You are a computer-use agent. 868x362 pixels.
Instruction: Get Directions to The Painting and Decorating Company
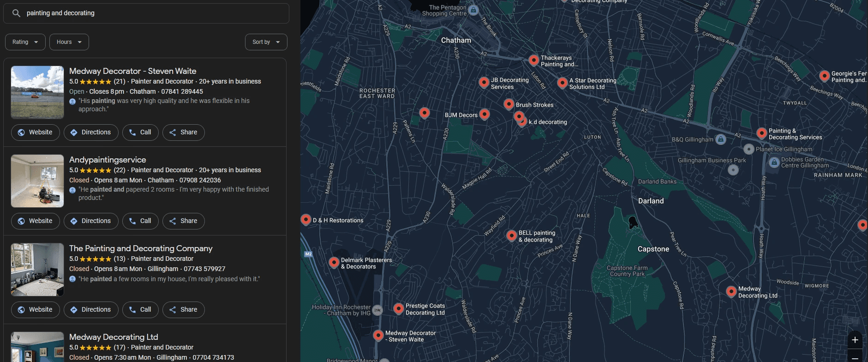pyautogui.click(x=91, y=310)
